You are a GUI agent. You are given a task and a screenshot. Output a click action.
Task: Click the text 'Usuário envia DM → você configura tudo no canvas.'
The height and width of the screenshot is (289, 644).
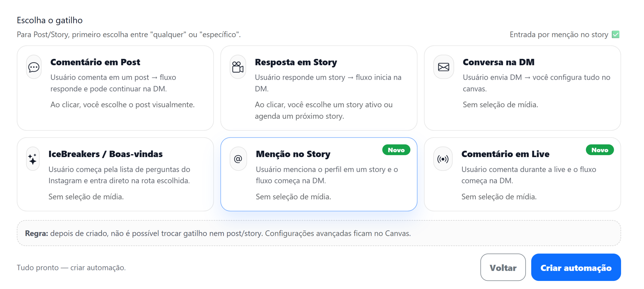[x=536, y=83]
